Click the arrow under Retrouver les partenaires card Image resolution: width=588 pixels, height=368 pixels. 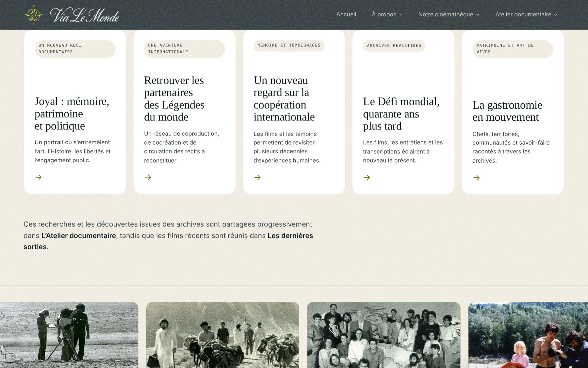coord(148,177)
